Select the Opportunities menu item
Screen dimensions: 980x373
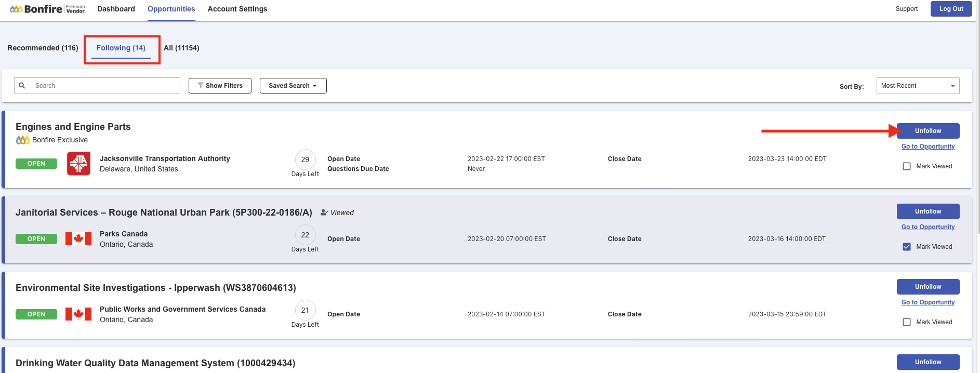tap(171, 9)
